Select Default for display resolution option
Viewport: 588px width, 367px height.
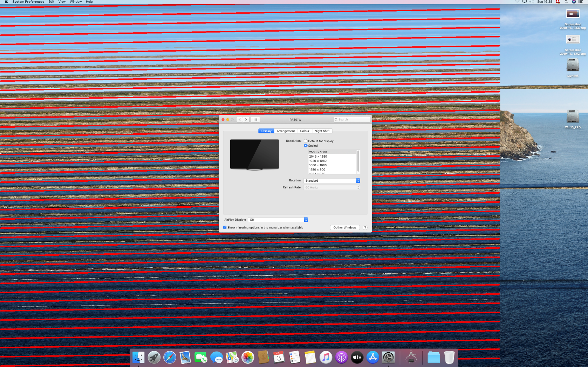coord(306,141)
